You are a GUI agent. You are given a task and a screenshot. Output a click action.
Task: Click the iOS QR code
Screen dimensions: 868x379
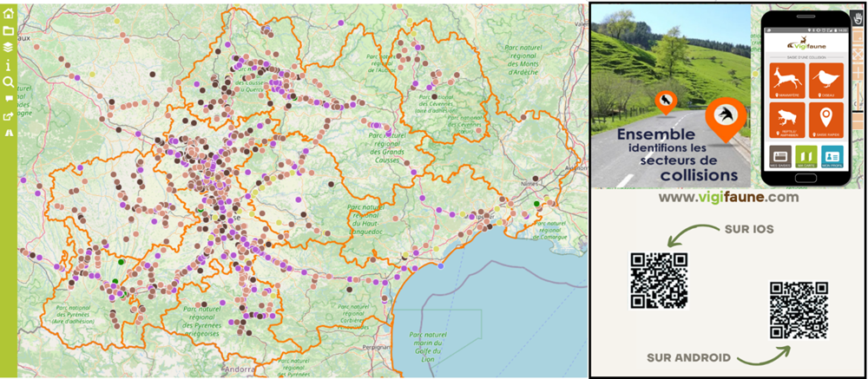(x=659, y=281)
